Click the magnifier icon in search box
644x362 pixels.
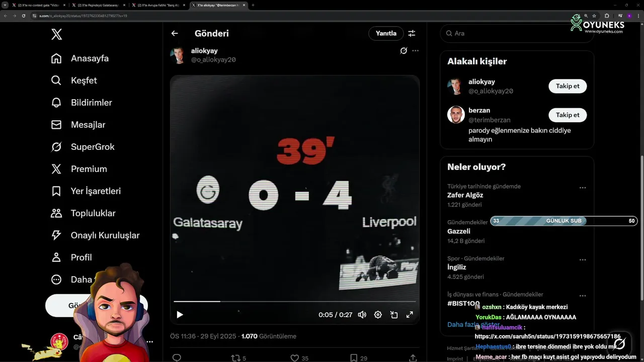[449, 33]
